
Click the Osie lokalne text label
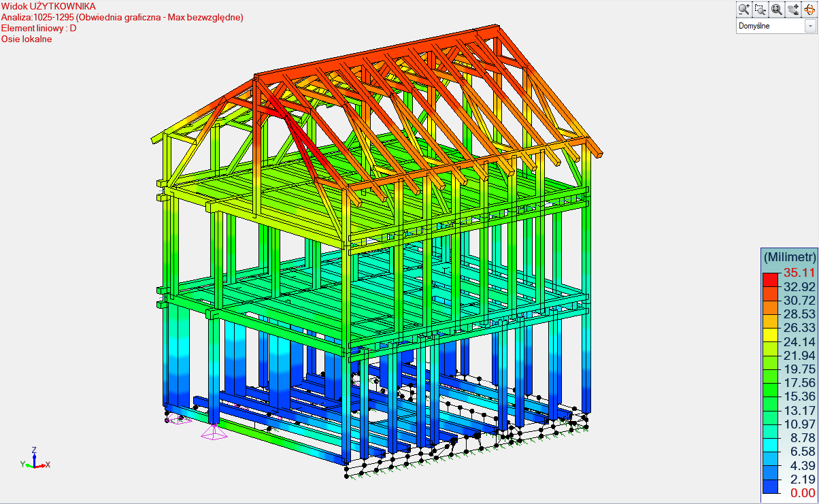coord(27,39)
